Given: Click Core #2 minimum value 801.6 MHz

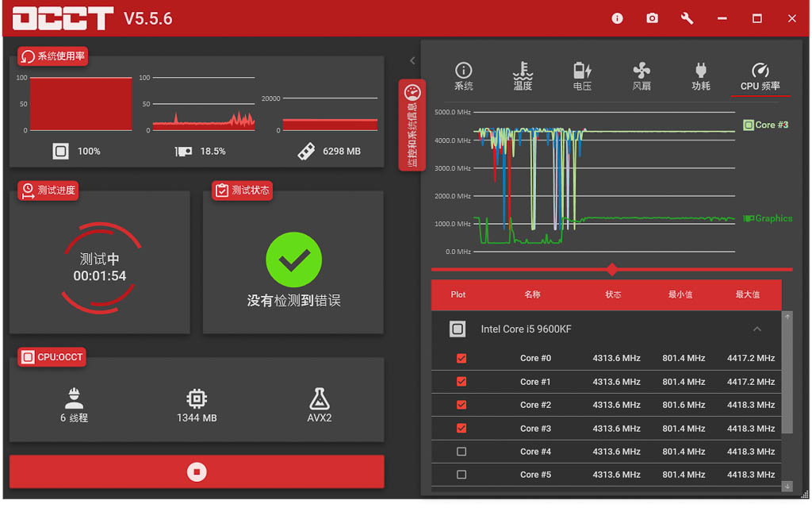Looking at the screenshot, I should coord(684,405).
